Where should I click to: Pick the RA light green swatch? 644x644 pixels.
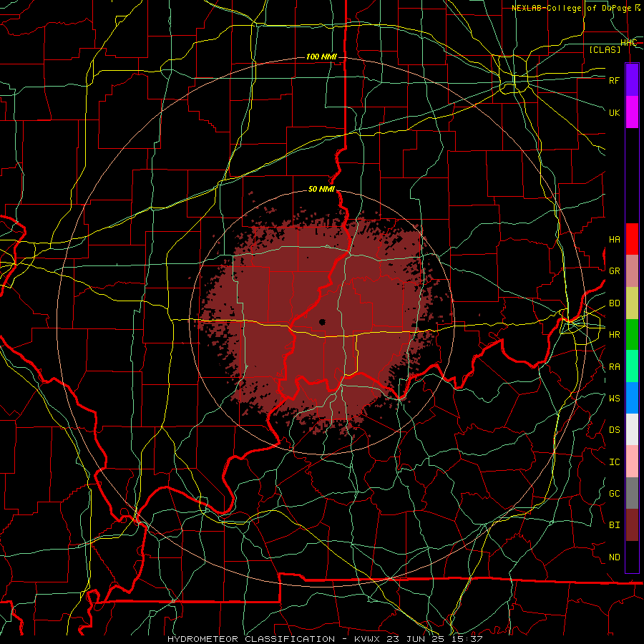pyautogui.click(x=632, y=366)
